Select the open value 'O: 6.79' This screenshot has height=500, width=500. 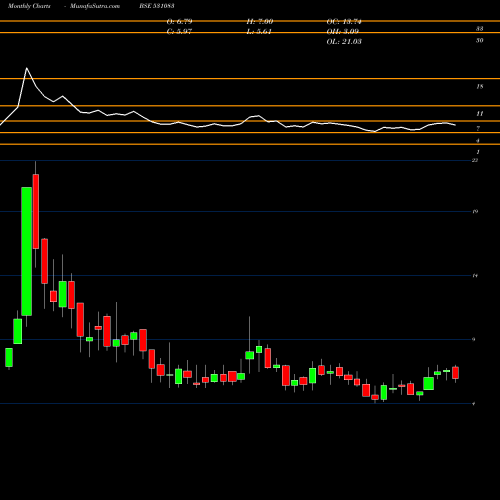pyautogui.click(x=179, y=22)
